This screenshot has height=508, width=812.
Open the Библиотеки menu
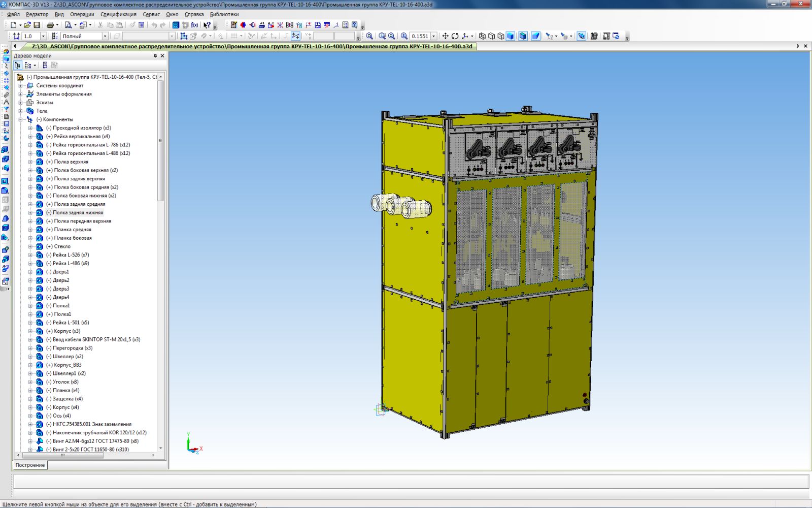224,14
